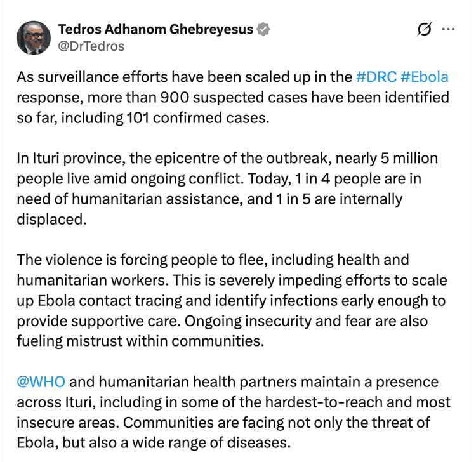Click the text "fueling mistrust within communities."
Image resolution: width=476 pixels, height=462 pixels.
click(x=140, y=341)
